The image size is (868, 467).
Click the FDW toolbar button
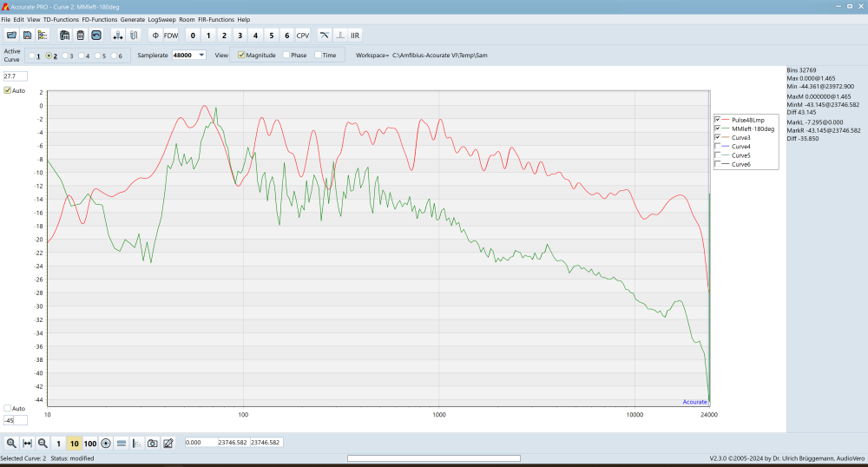click(172, 36)
